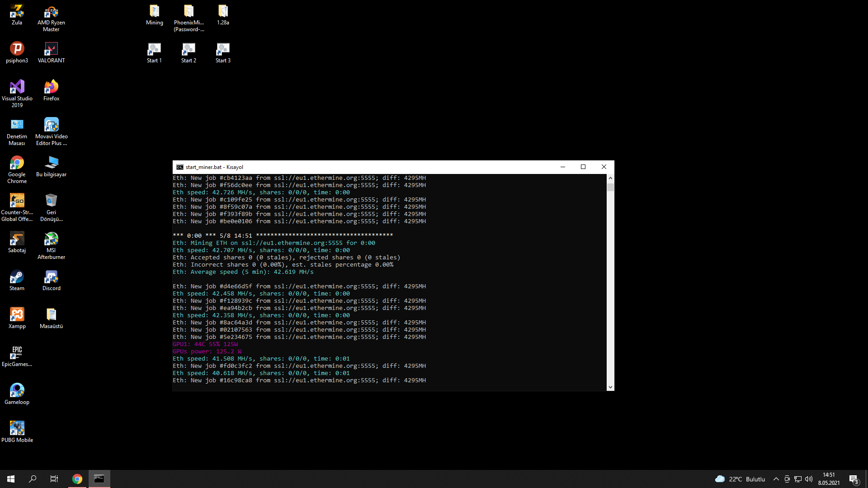This screenshot has width=868, height=488.
Task: Open MSI Afterburner desktop shortcut
Action: (x=51, y=239)
